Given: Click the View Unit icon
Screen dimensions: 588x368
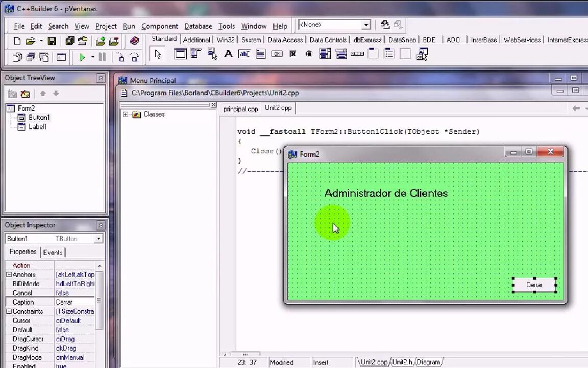Looking at the screenshot, I should [17, 57].
